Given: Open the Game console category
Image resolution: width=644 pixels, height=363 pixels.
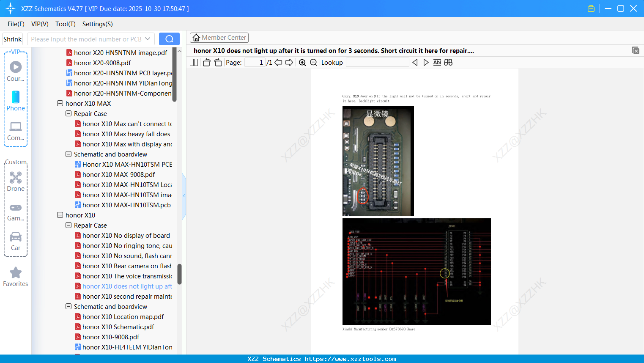Looking at the screenshot, I should click(16, 212).
